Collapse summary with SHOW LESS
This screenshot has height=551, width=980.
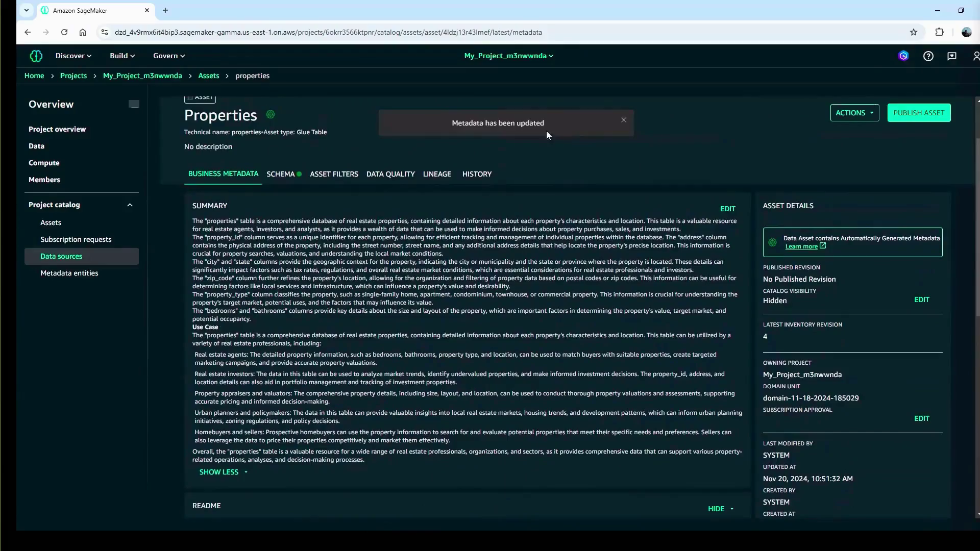coord(224,472)
